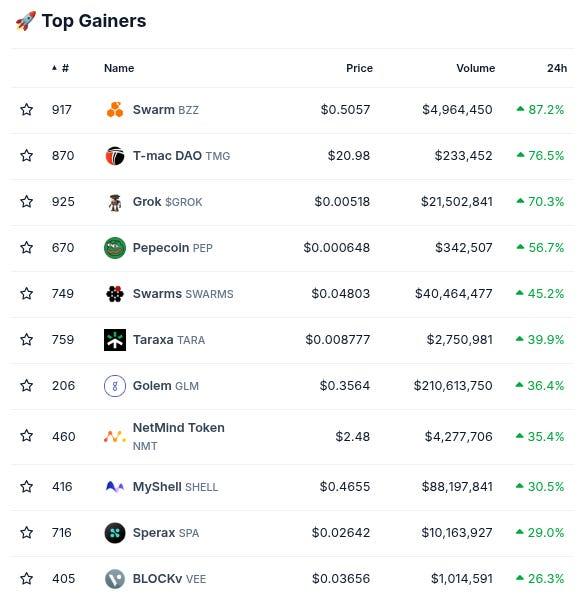
Task: Click the Pepecoin green frog icon
Action: coord(115,248)
